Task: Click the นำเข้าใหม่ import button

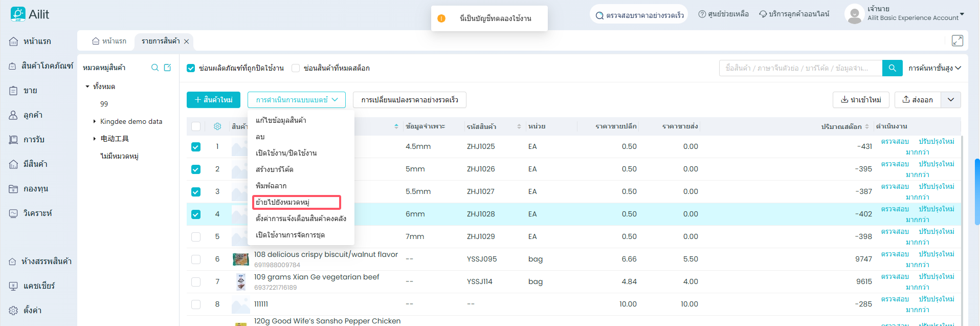Action: (x=861, y=100)
